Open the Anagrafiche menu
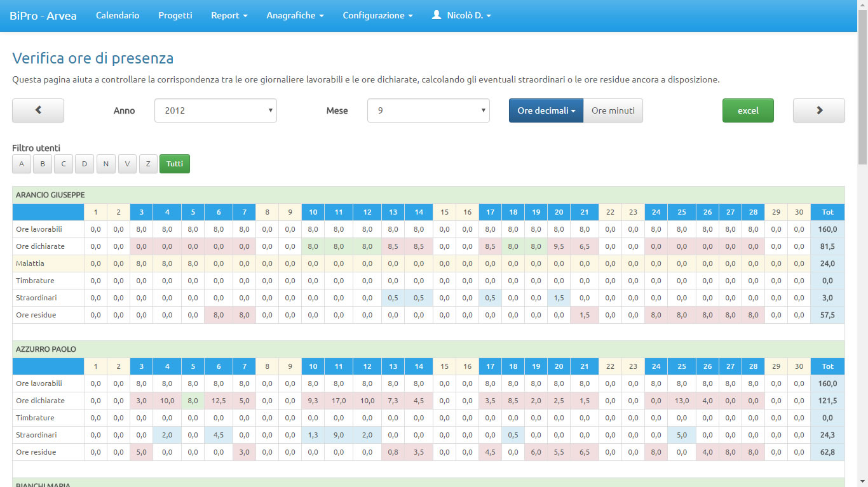 (x=295, y=15)
